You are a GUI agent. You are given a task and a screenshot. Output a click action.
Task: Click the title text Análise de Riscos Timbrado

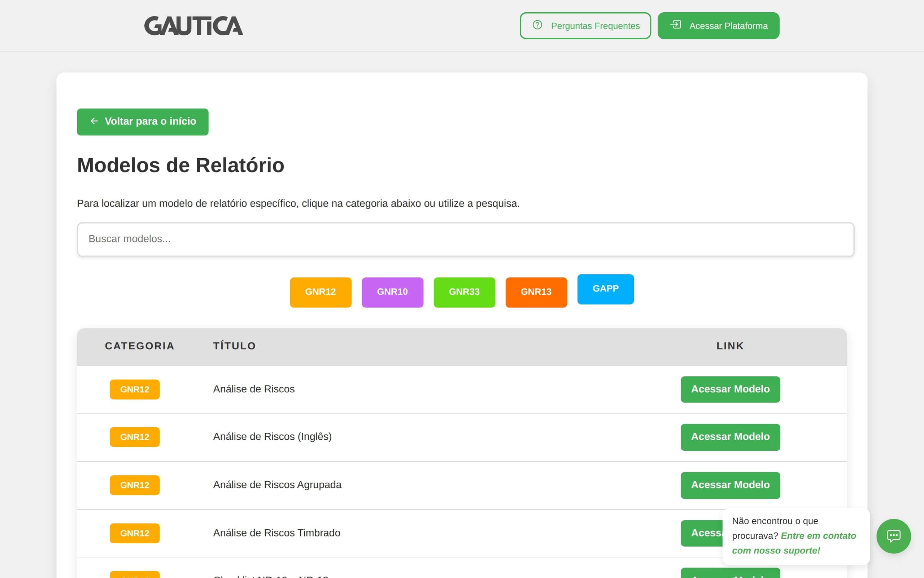tap(276, 533)
